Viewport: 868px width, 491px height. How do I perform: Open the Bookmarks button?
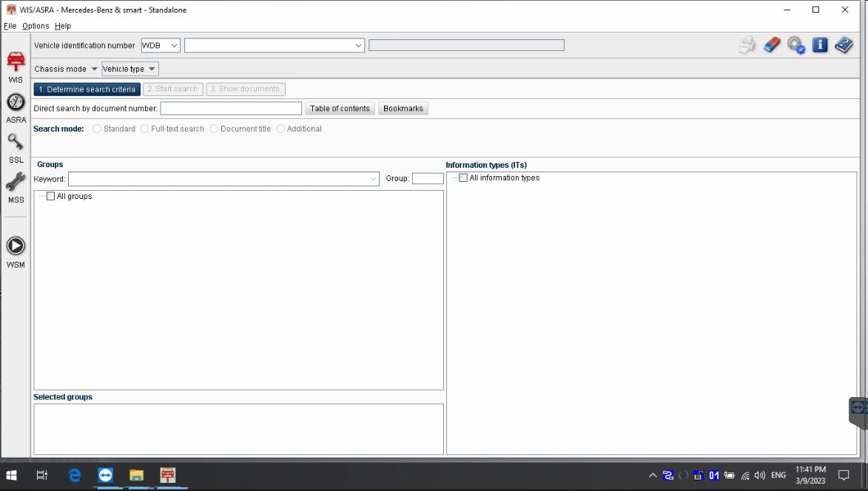click(x=403, y=108)
